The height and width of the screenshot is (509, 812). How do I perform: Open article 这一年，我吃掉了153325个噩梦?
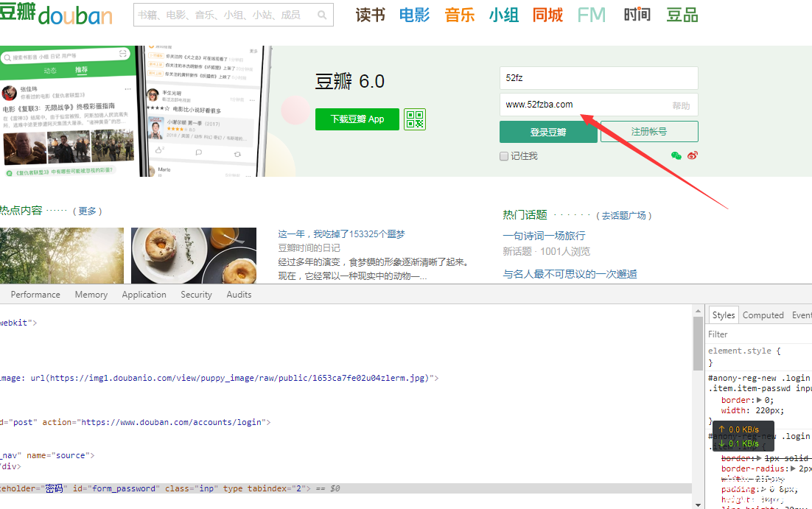point(341,234)
